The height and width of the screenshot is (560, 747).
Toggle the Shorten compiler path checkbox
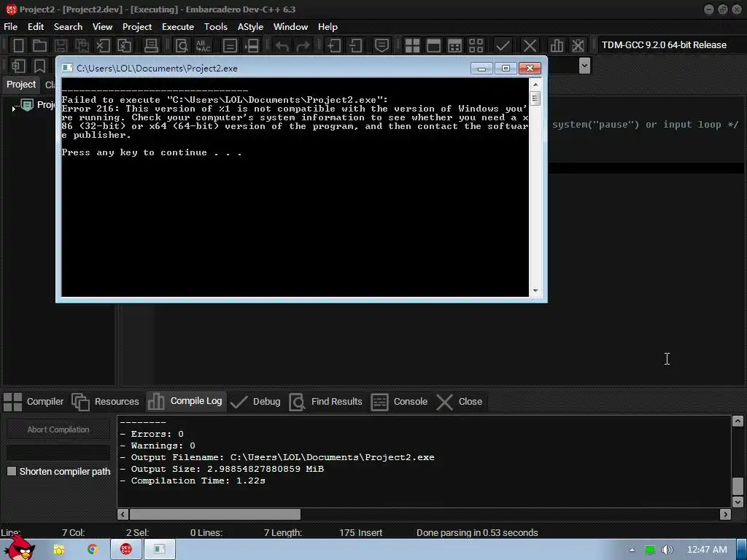(x=12, y=471)
